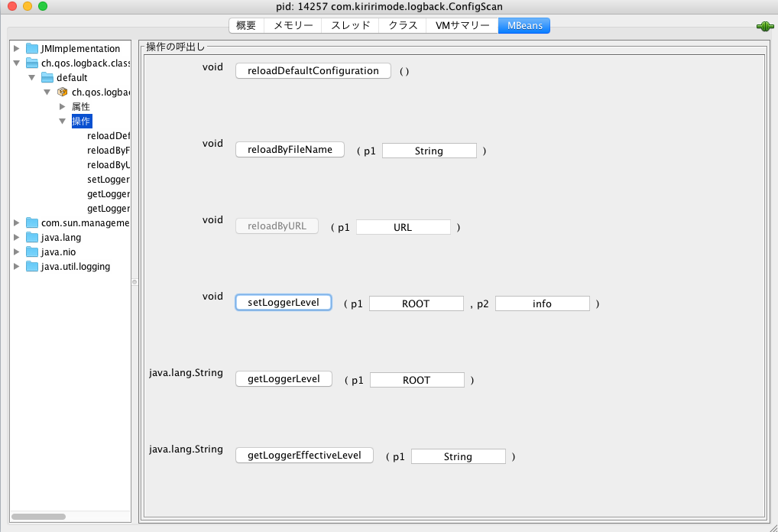Invoke the reloadDefaultConfiguration button
The height and width of the screenshot is (532, 778).
pos(313,70)
